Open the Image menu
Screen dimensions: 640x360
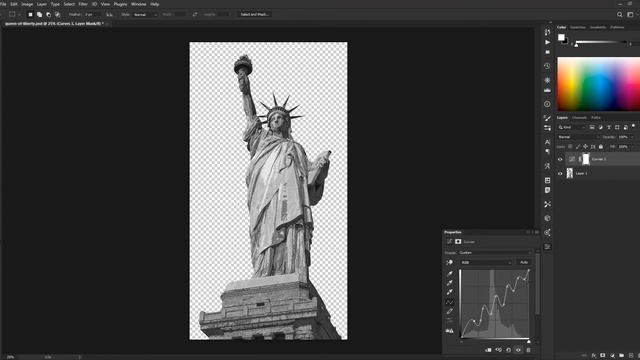click(27, 4)
